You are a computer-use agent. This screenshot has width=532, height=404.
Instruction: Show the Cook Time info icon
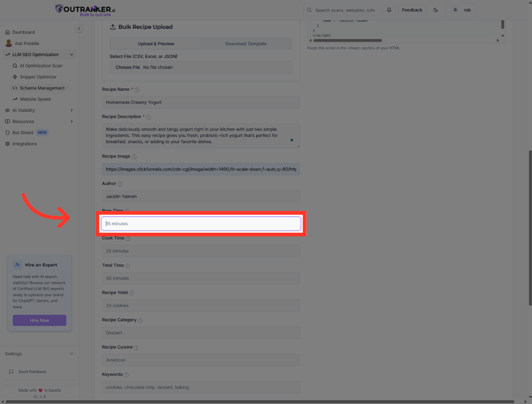128,239
